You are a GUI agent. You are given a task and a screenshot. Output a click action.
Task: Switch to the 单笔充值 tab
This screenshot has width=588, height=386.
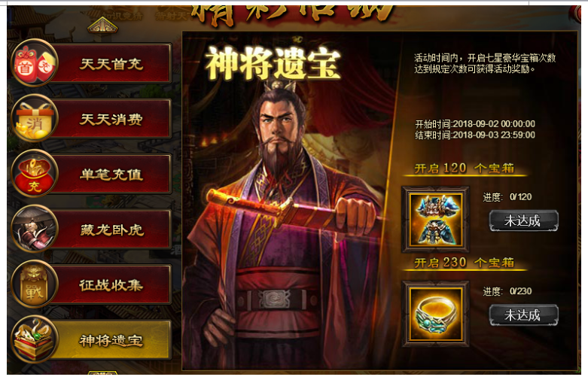[111, 174]
